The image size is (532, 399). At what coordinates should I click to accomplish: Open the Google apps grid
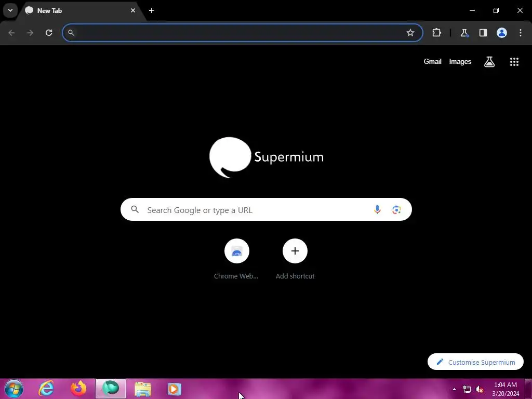514,62
